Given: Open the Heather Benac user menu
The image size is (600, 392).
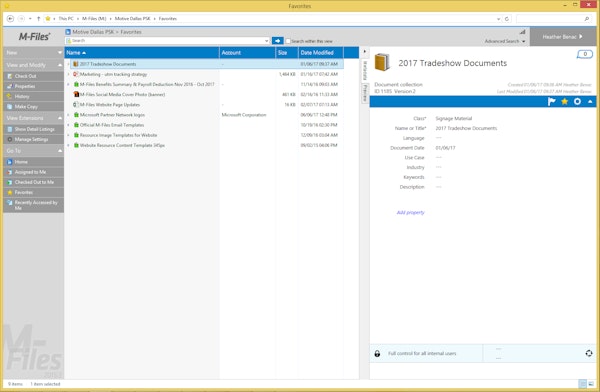Looking at the screenshot, I should point(562,37).
